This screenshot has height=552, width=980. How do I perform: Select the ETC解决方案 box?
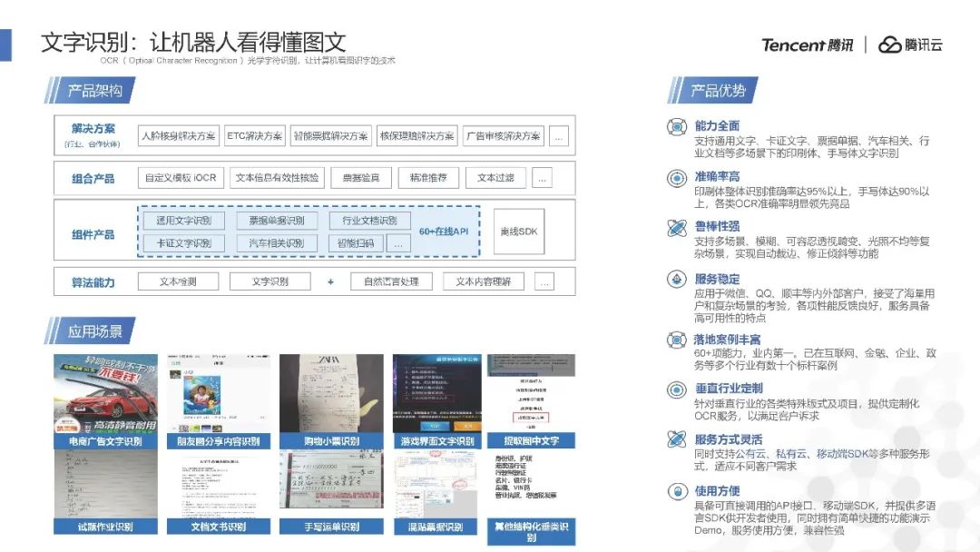coord(254,135)
